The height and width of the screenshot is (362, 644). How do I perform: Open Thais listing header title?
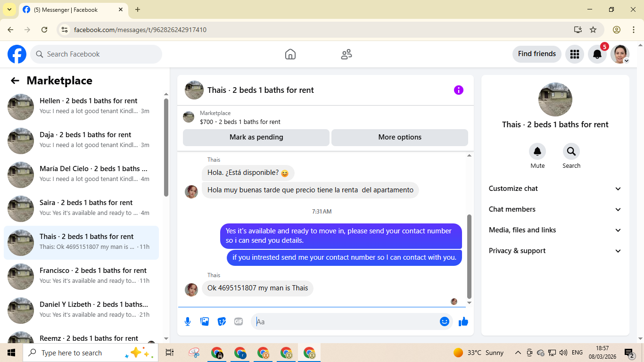point(261,90)
